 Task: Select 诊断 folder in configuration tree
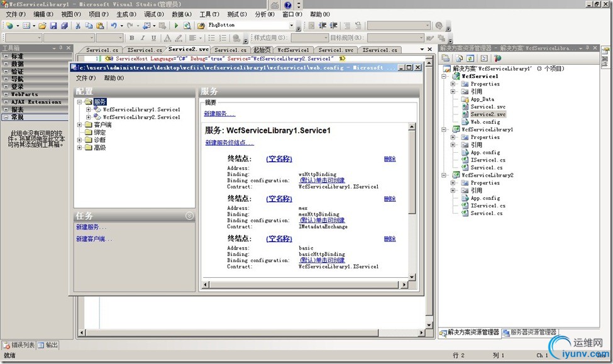(x=100, y=140)
